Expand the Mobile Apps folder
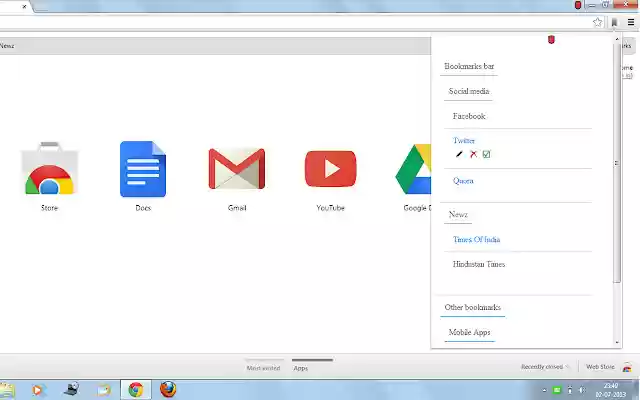The image size is (640, 400). pos(469,332)
